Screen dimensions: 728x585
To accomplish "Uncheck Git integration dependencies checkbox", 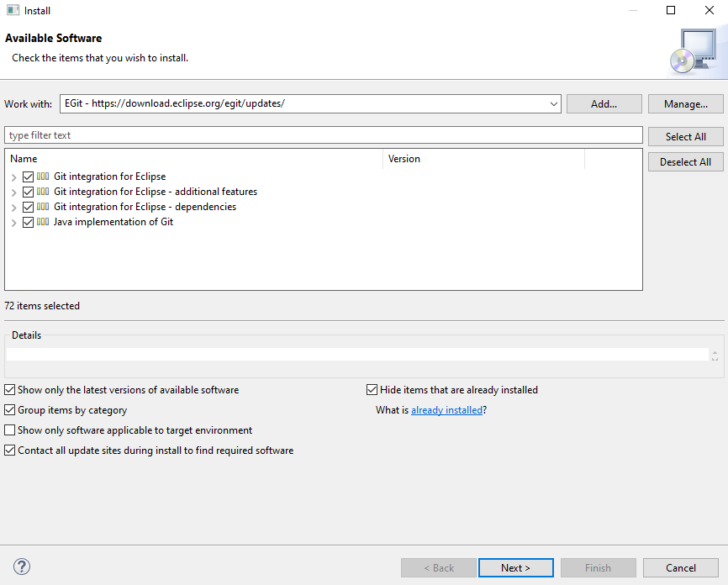I will tap(28, 207).
